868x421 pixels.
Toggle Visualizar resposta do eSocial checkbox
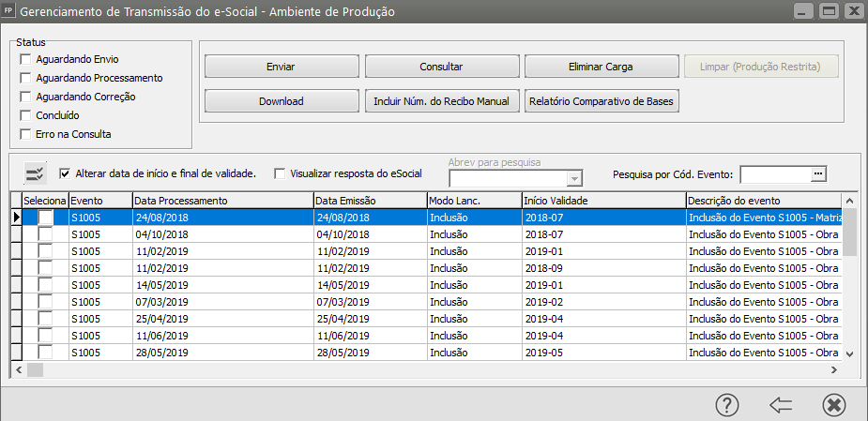(x=280, y=173)
